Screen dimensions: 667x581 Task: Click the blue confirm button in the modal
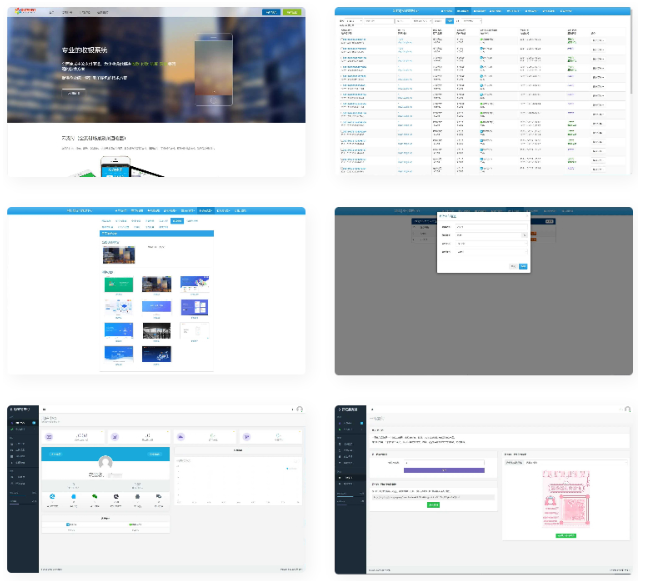pos(523,266)
